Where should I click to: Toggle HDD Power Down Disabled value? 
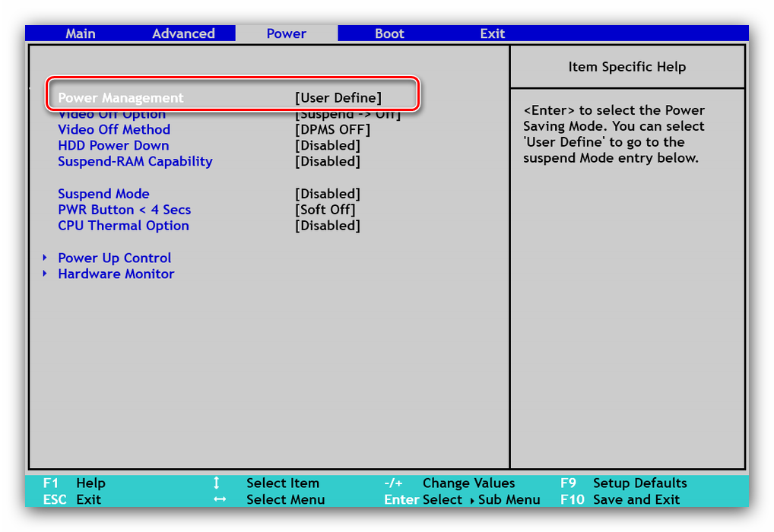[x=328, y=145]
